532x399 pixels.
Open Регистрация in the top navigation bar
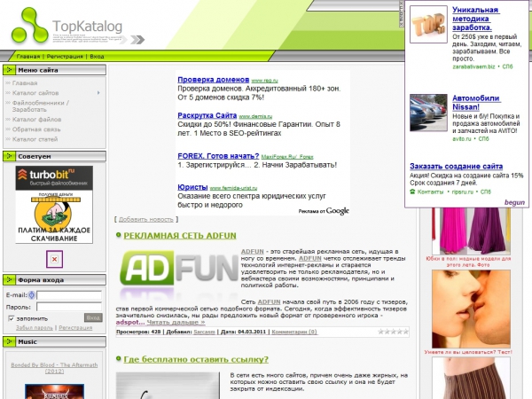[65, 57]
